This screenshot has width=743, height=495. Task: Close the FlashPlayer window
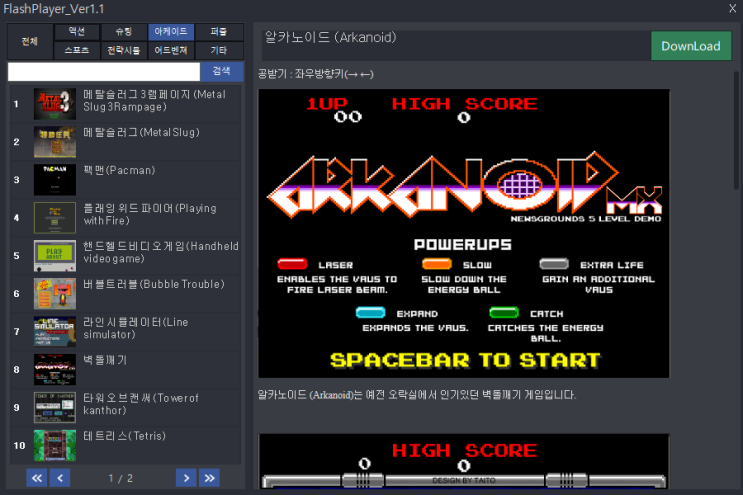(x=732, y=9)
